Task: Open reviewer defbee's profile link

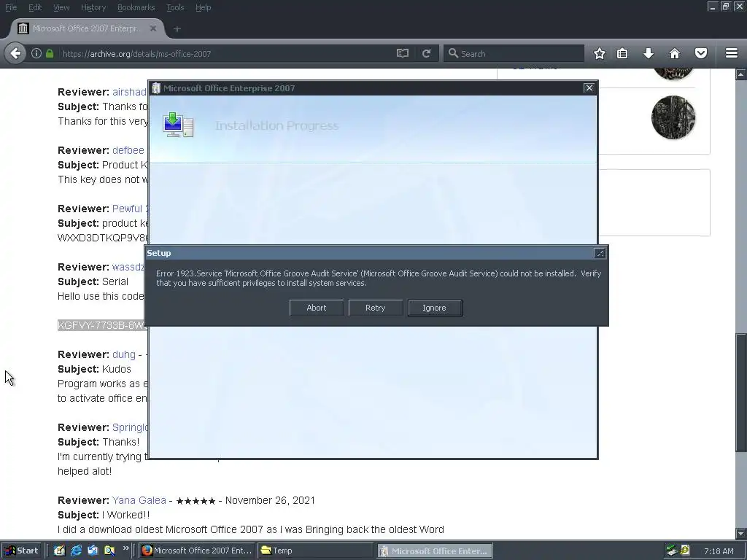Action: tap(128, 150)
